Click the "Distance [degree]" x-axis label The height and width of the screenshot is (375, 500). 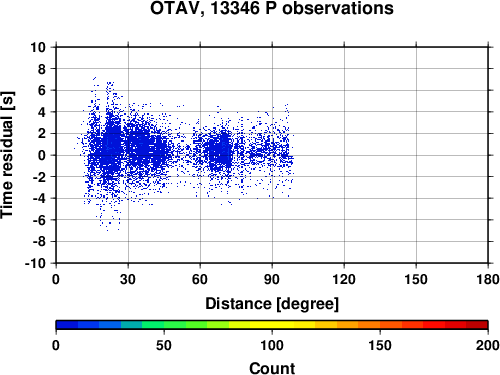click(272, 304)
